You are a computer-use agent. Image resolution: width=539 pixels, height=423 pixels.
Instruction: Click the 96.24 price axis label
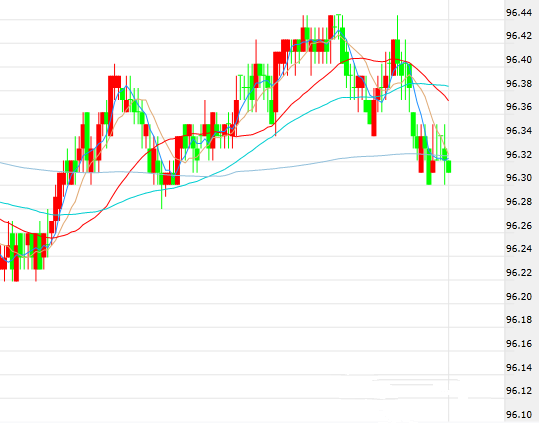pyautogui.click(x=519, y=249)
